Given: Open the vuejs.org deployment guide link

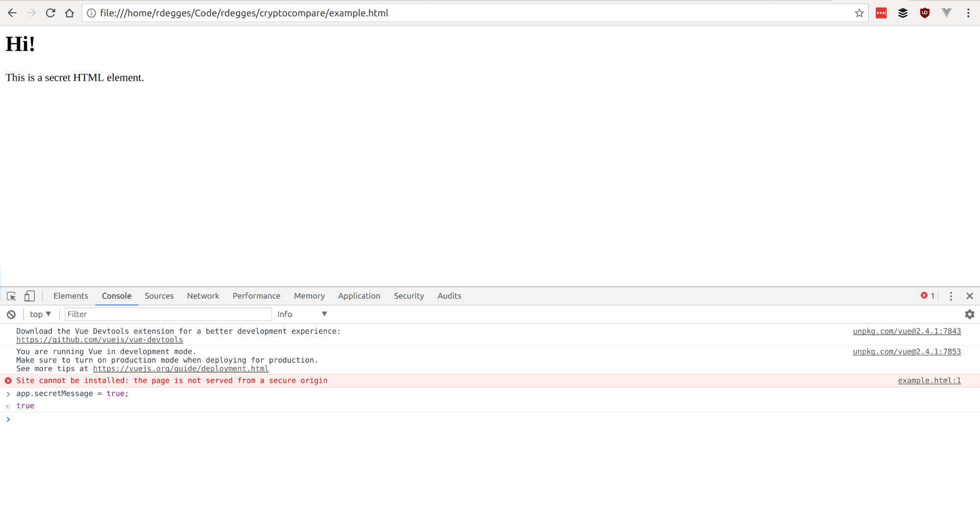Looking at the screenshot, I should pos(180,369).
